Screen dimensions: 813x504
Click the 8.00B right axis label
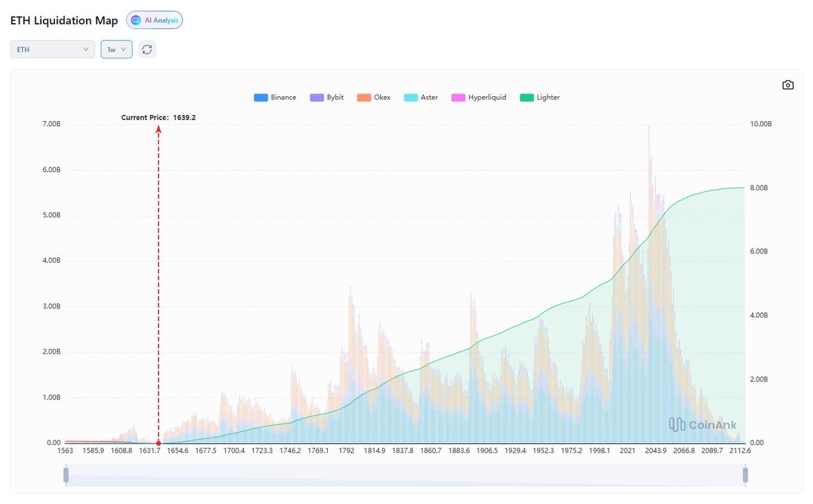[x=760, y=188]
